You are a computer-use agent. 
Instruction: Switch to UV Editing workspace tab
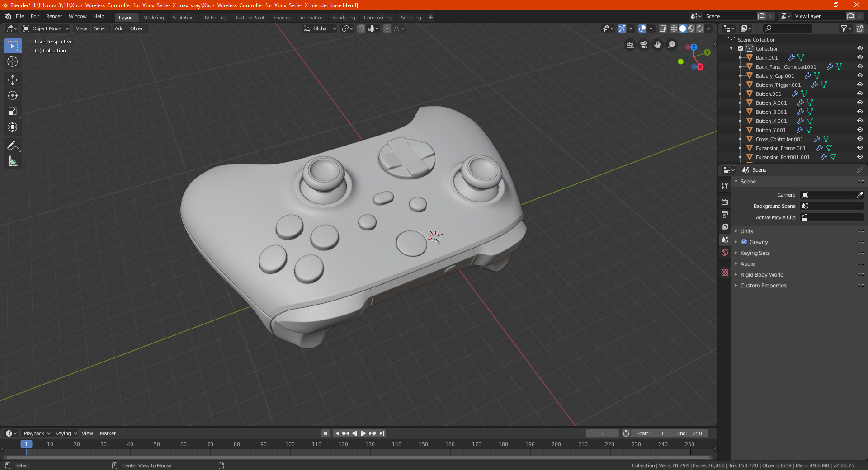click(x=214, y=18)
